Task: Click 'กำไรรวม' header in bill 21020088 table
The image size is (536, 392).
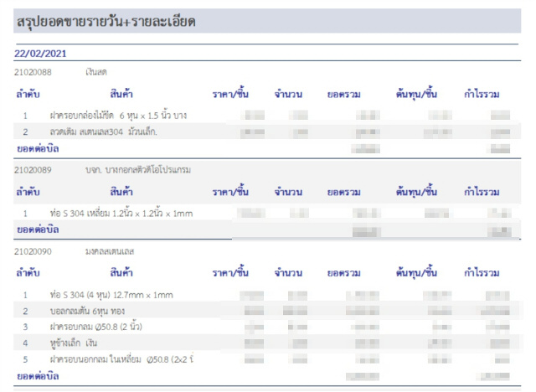Action: [482, 95]
